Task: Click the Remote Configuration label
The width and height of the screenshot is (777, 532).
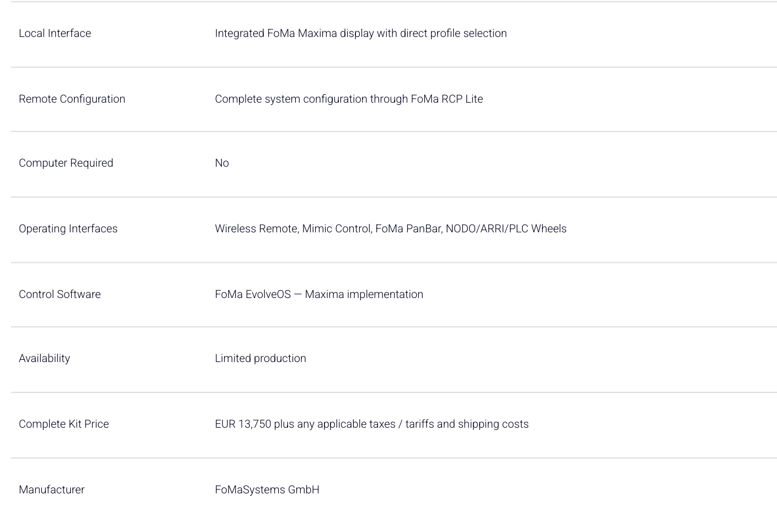Action: click(x=72, y=99)
